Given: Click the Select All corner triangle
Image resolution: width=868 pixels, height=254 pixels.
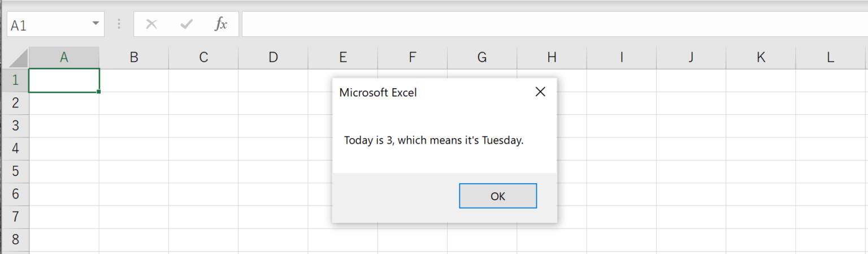Looking at the screenshot, I should tap(16, 58).
